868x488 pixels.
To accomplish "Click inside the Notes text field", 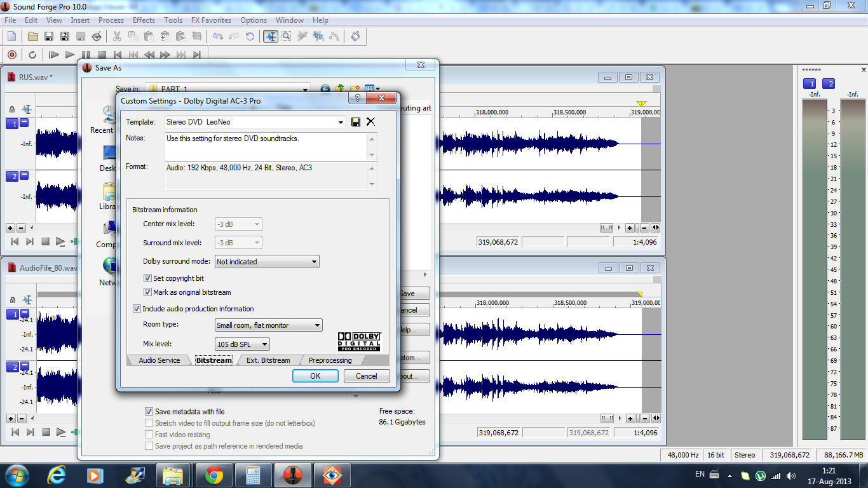I will coord(266,147).
